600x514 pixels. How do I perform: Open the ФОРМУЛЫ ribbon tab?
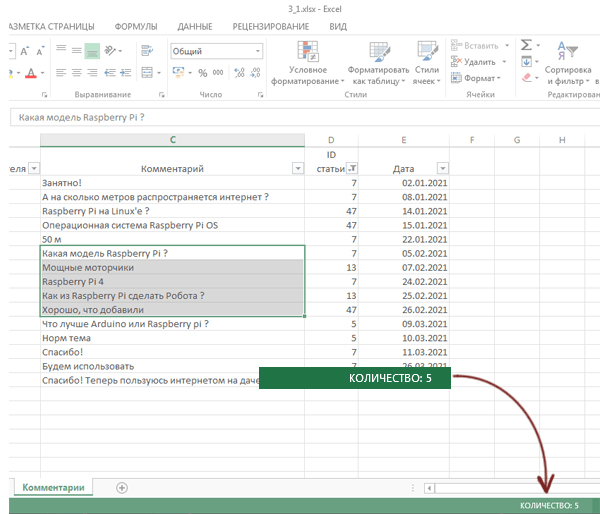tap(135, 26)
